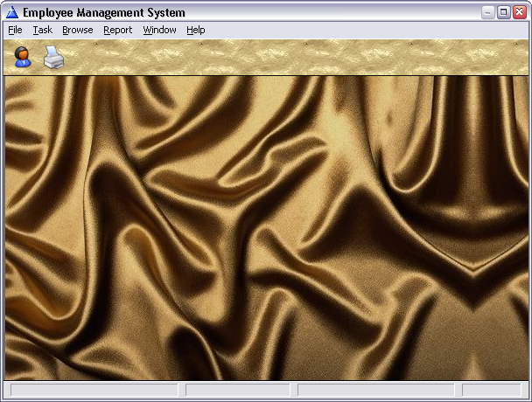Close the Employee Management System window
Image resolution: width=532 pixels, height=402 pixels.
click(x=520, y=12)
